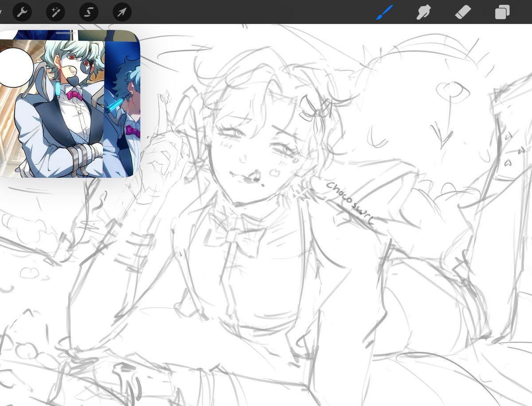Select the Brush tool
The height and width of the screenshot is (406, 532).
384,12
